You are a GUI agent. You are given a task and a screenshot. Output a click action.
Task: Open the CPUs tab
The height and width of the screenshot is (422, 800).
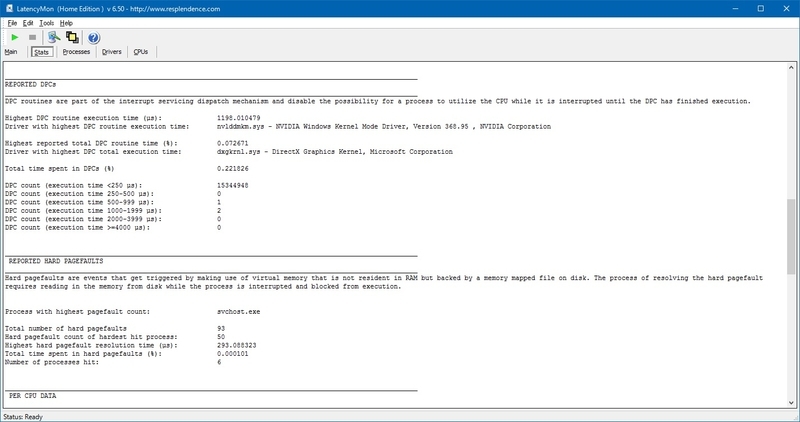point(140,52)
